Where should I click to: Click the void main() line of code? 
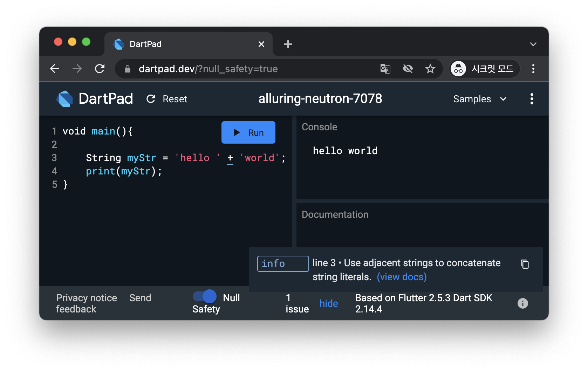(98, 131)
